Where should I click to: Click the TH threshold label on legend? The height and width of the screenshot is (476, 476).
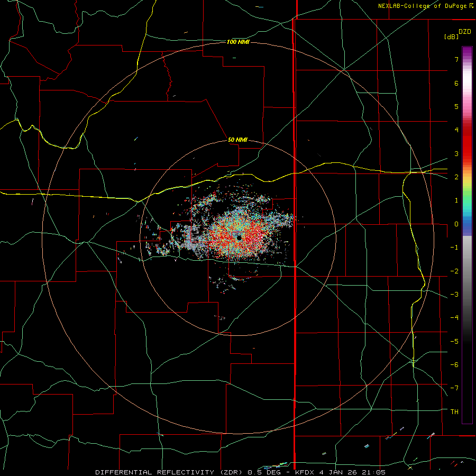point(454,412)
